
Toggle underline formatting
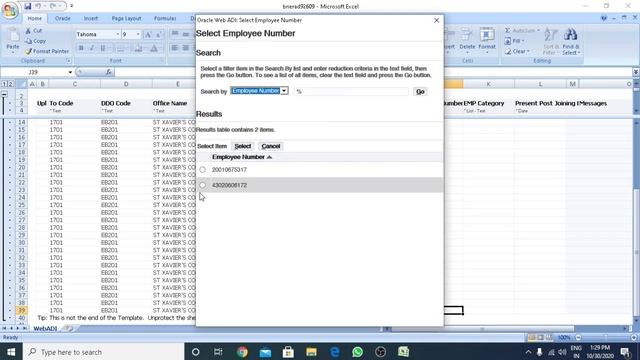tap(103, 48)
